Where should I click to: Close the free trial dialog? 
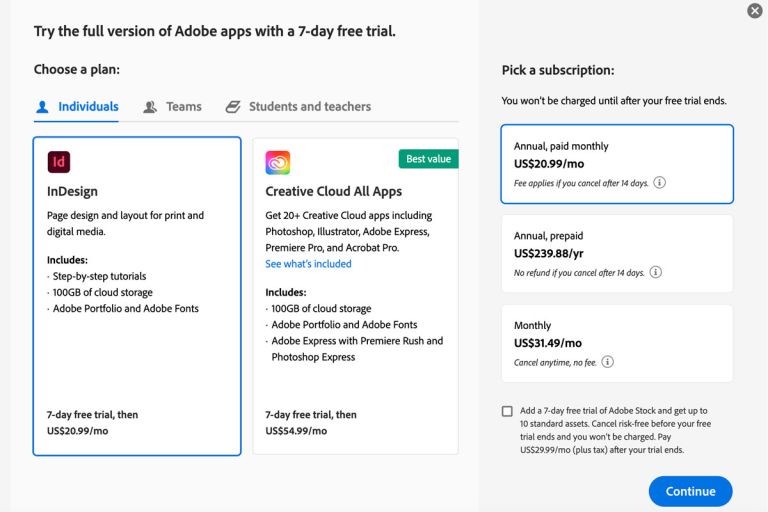tap(755, 11)
